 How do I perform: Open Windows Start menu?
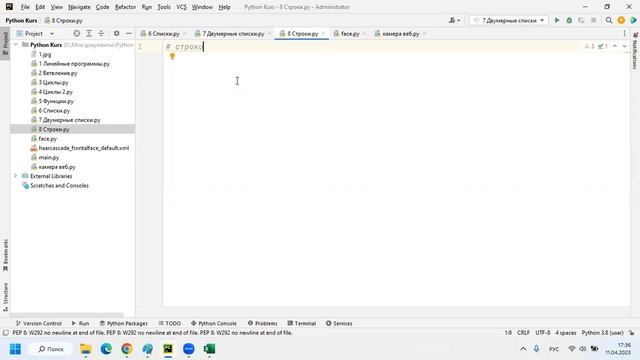coord(16,349)
